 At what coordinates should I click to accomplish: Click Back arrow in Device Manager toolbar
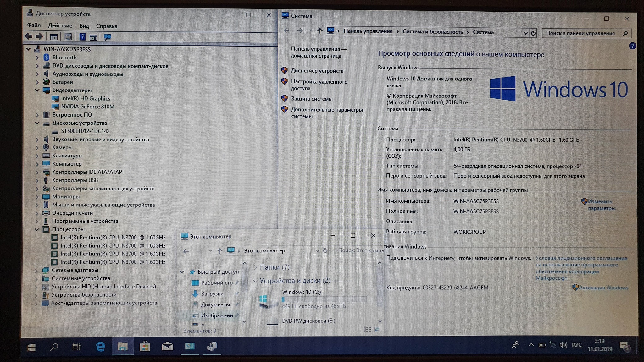coord(29,36)
